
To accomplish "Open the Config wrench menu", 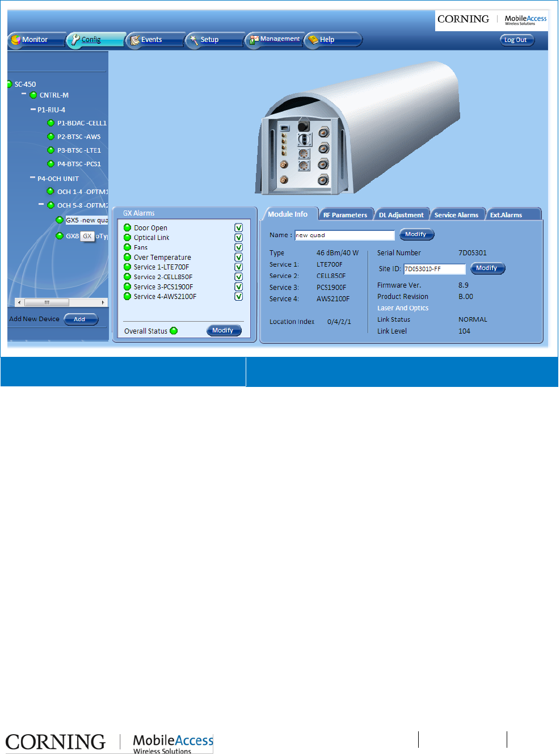I will [x=95, y=40].
